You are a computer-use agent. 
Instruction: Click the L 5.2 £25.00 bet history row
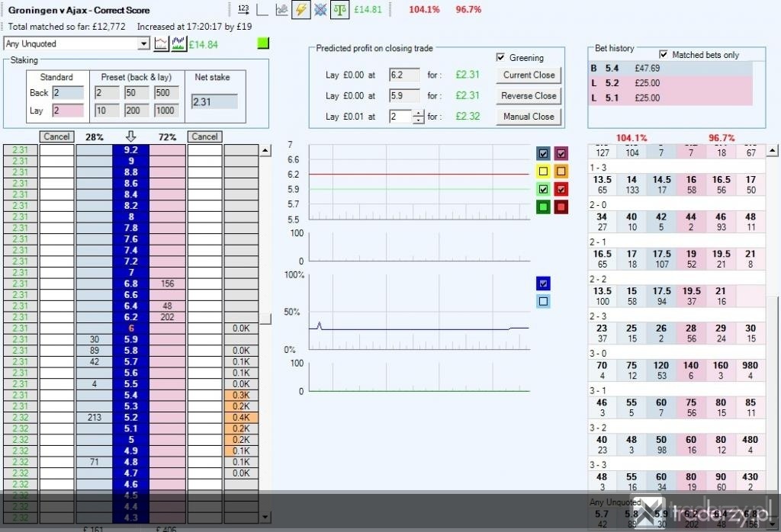(671, 83)
